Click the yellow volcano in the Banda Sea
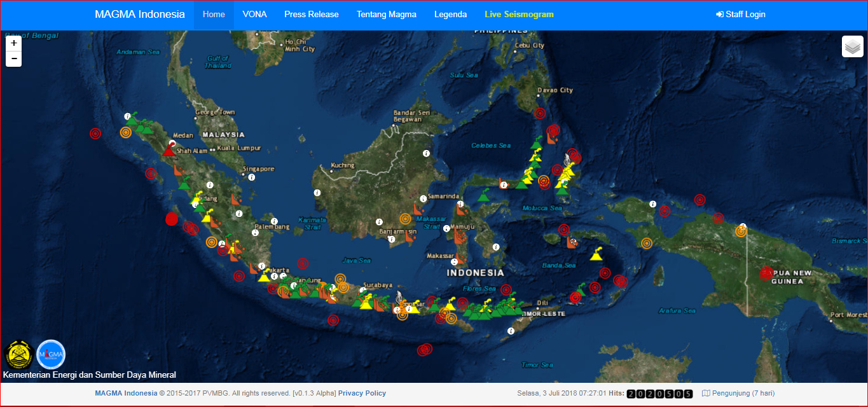This screenshot has height=407, width=868. 596,254
